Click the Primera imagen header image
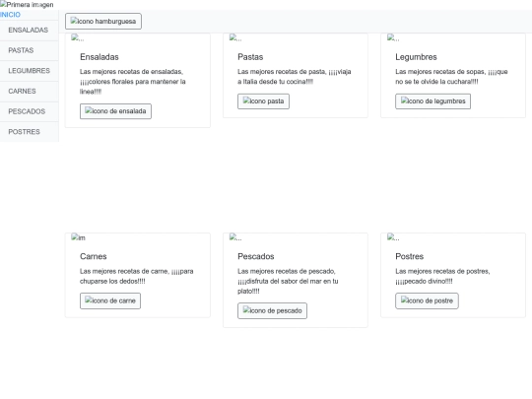The width and height of the screenshot is (532, 399). (27, 5)
